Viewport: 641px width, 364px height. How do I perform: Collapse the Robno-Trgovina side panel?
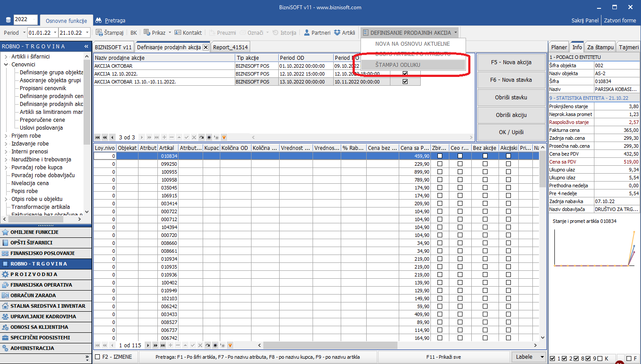[x=87, y=46]
